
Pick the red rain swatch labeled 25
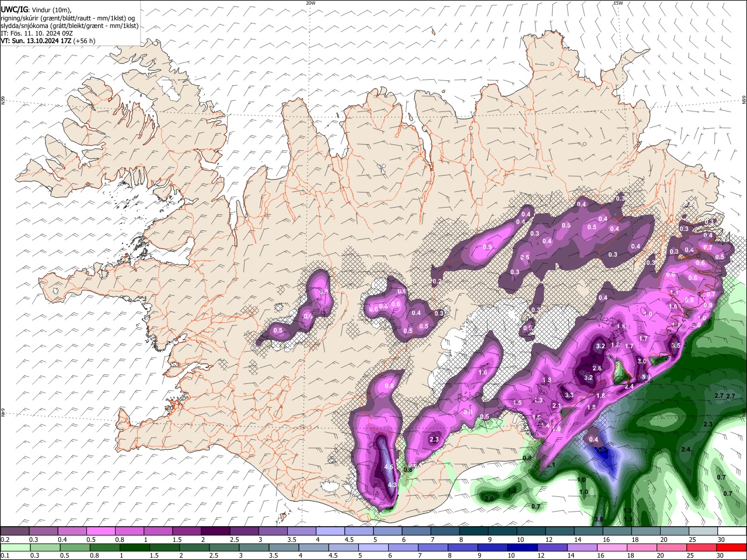702,547
